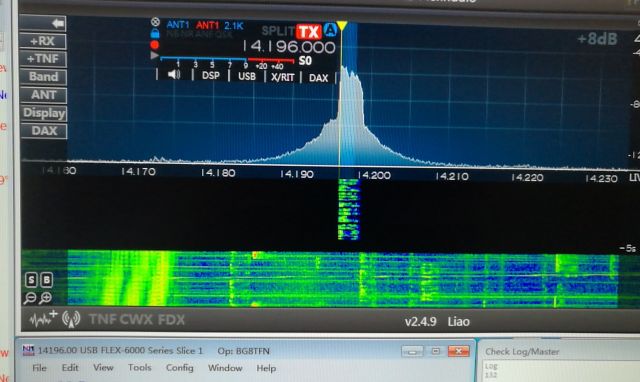
Task: Zoom out spectrum with minus magnifier
Action: click(30, 298)
